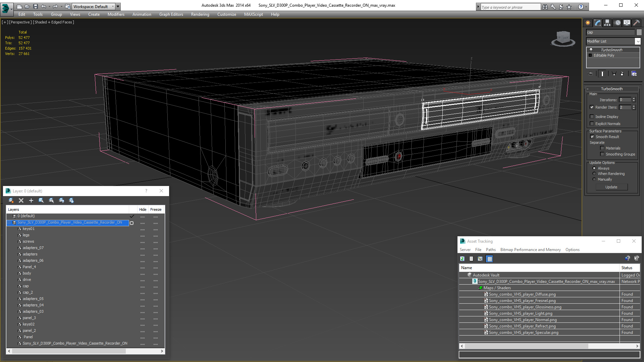Toggle TurboSmooth modifier lightbulb visibility
The width and height of the screenshot is (644, 362).
pyautogui.click(x=591, y=50)
